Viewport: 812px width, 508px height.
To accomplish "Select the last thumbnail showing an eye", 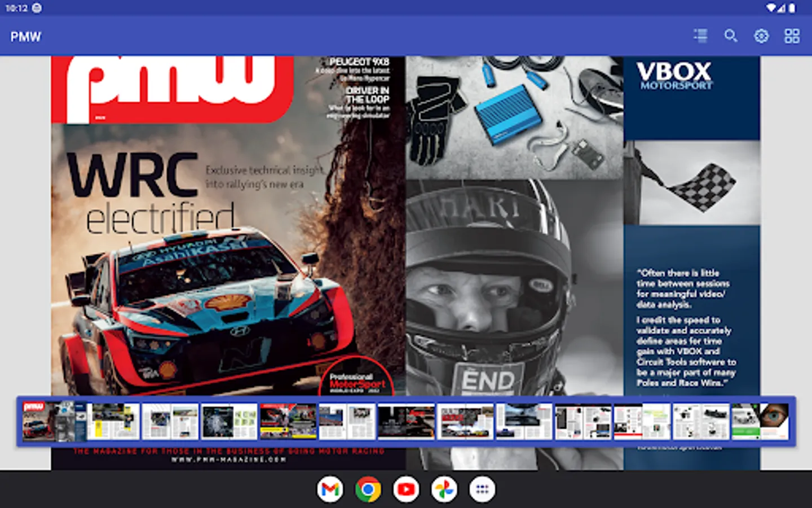I will [760, 421].
